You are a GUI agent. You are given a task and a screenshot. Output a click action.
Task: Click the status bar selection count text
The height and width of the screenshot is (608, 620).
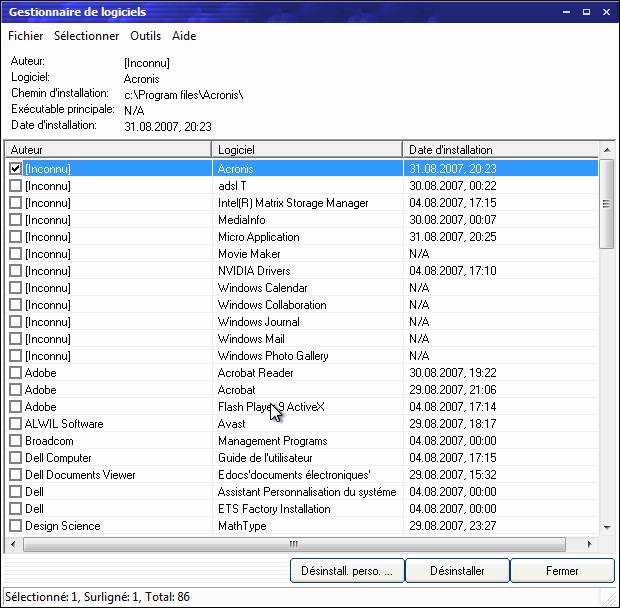click(97, 596)
